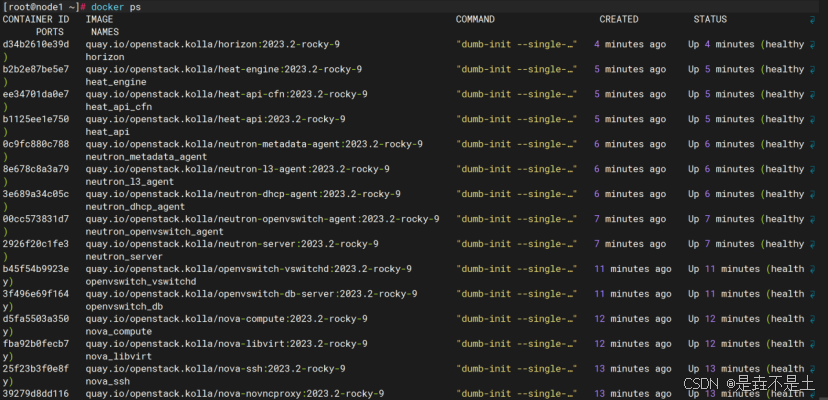Select container ID d5fa5503a350

coord(36,319)
